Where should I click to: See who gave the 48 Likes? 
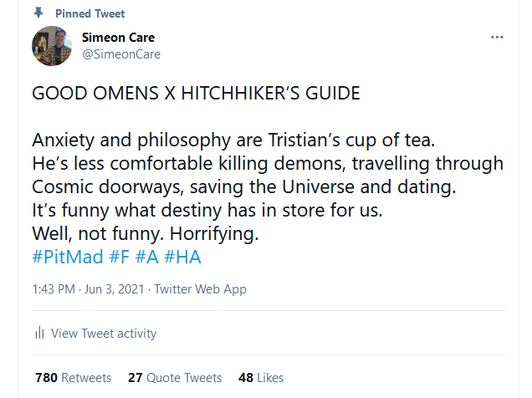261,378
